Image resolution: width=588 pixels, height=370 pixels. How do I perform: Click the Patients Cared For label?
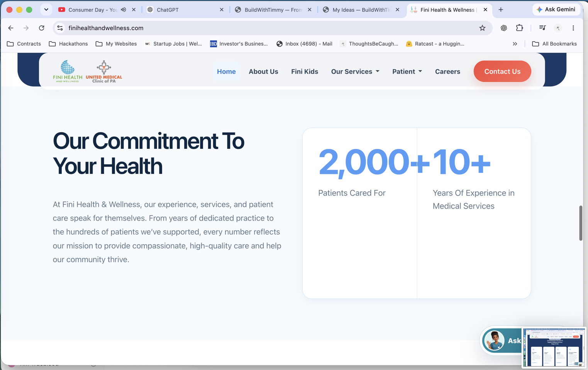pos(352,193)
